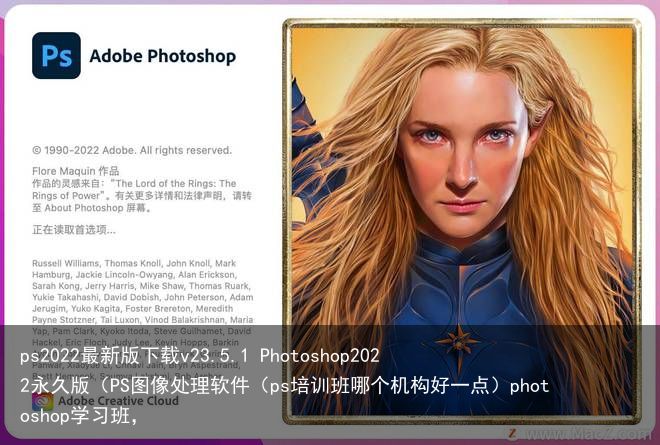
Task: Click the gold frame around the artwork
Action: tap(462, 23)
